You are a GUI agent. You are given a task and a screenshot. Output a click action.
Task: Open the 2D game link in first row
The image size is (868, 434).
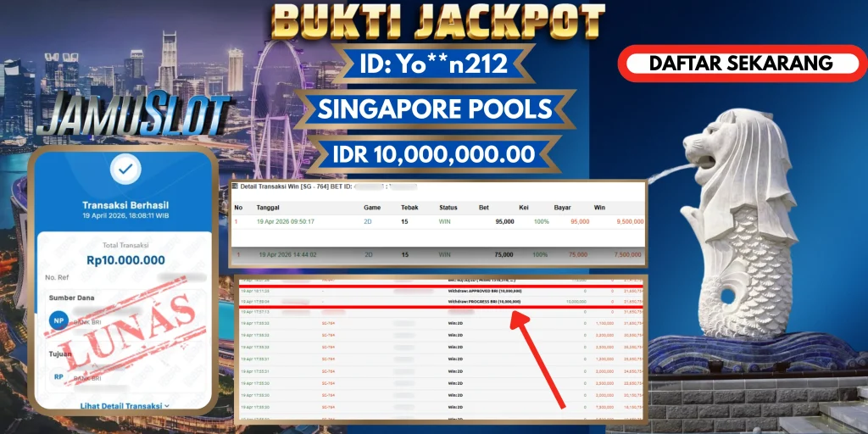coord(368,221)
